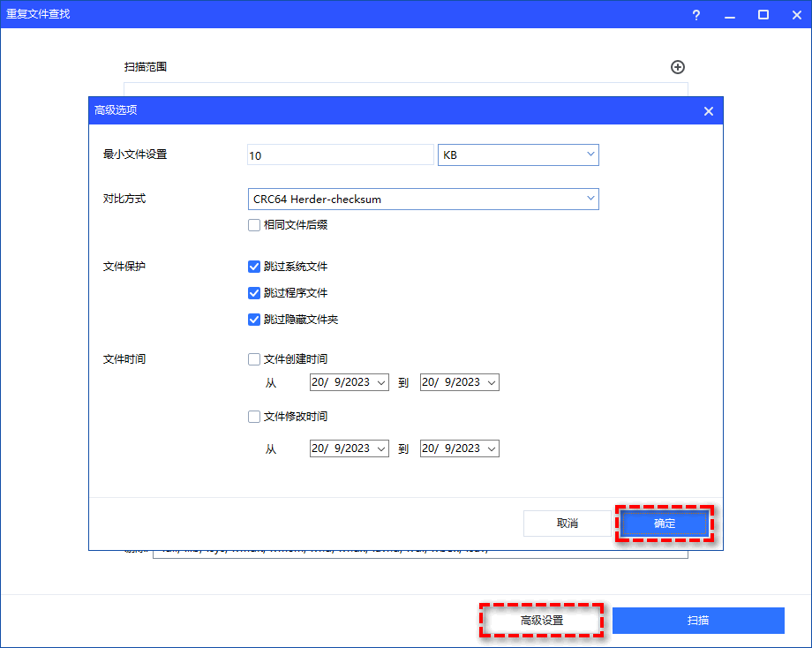
Task: Check the 文件修改时间 option
Action: tap(255, 416)
